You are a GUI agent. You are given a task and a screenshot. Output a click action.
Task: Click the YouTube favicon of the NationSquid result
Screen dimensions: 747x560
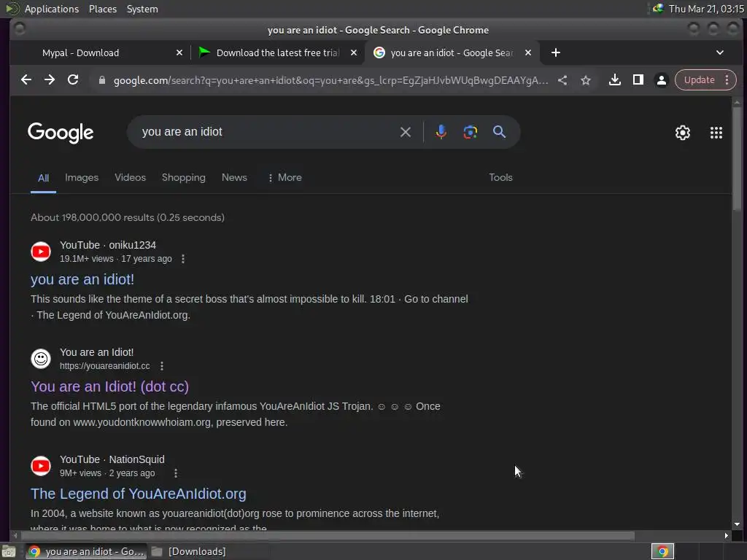[x=41, y=466]
